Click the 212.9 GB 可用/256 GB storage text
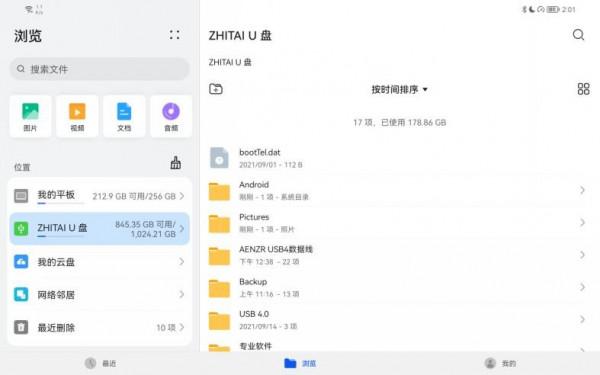Image resolution: width=600 pixels, height=375 pixels. [134, 196]
